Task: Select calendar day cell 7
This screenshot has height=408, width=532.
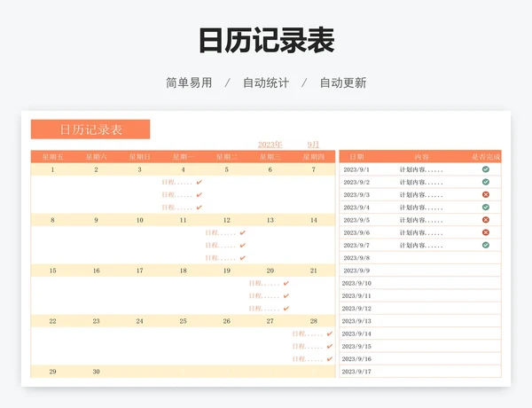Action: (x=314, y=169)
